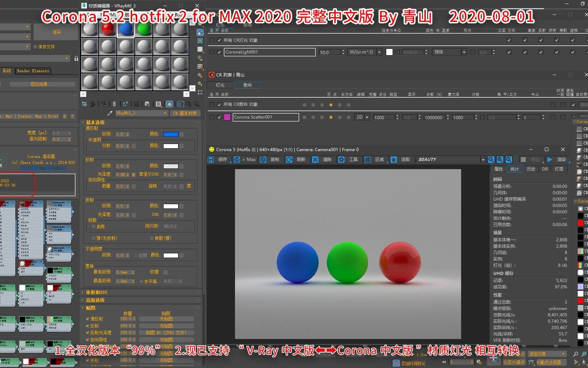Click the zoom out magnifier in Corona VFB

[500, 160]
